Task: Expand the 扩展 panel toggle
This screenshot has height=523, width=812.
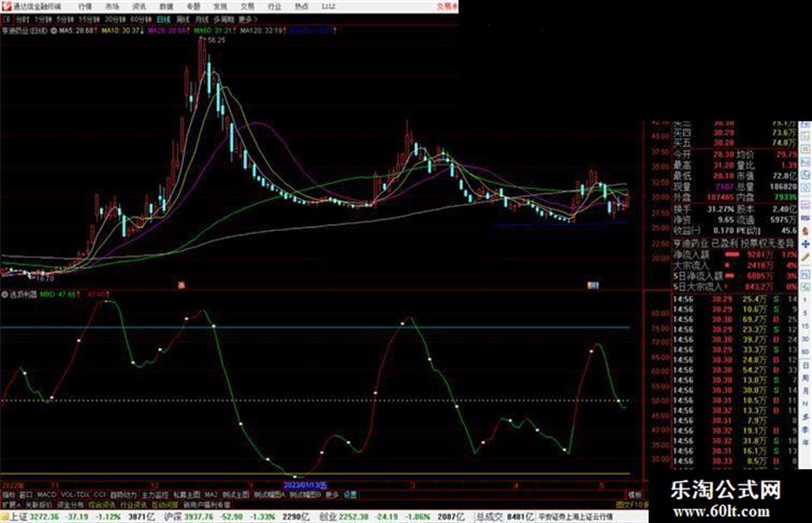Action: tap(11, 504)
